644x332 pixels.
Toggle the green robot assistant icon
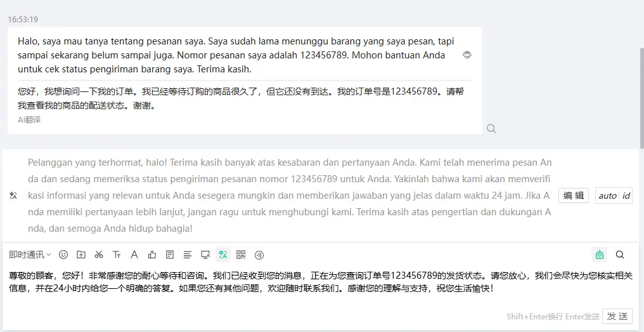(600, 255)
